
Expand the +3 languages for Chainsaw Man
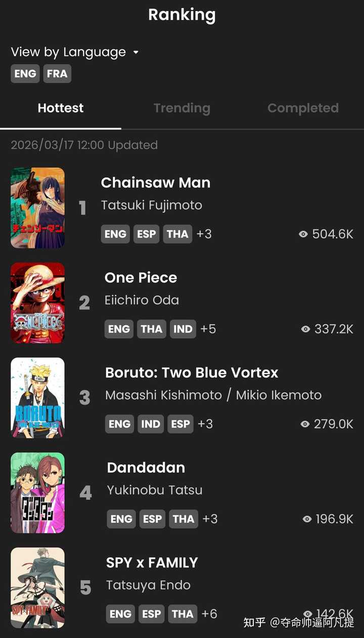204,234
